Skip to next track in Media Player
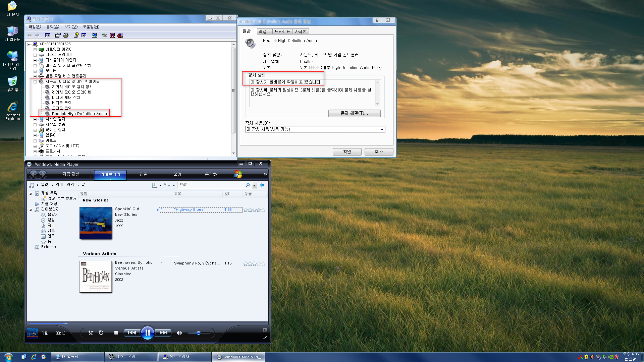 coord(163,333)
